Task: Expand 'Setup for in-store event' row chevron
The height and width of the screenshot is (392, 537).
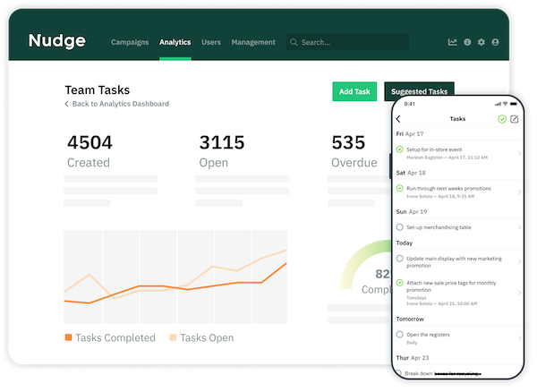Action: pos(519,153)
